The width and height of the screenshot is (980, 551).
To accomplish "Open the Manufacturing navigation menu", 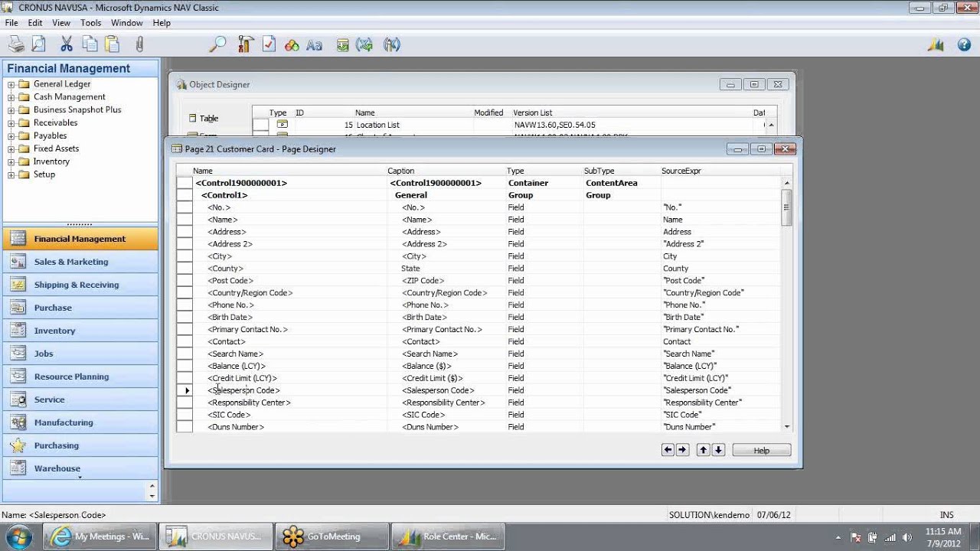I will tap(80, 422).
